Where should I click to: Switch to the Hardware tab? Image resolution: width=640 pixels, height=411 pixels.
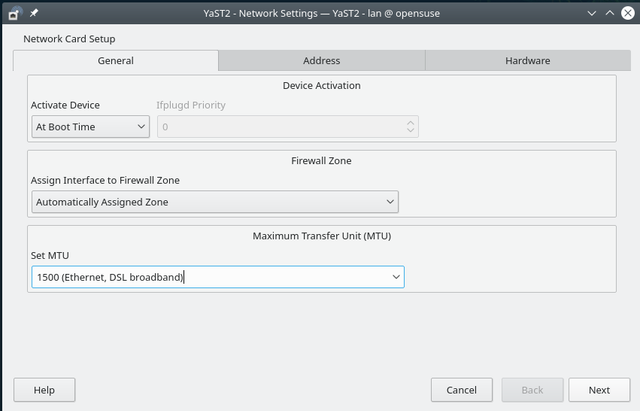click(528, 61)
